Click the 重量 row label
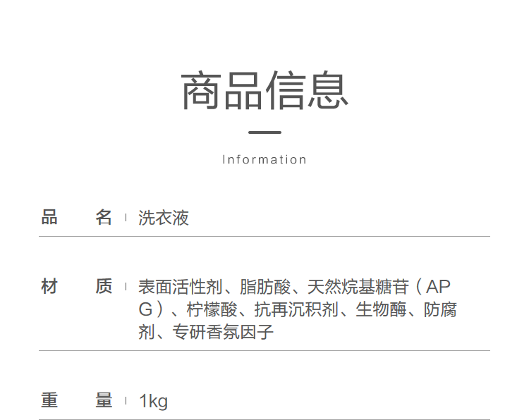This screenshot has width=529, height=420. (x=76, y=401)
